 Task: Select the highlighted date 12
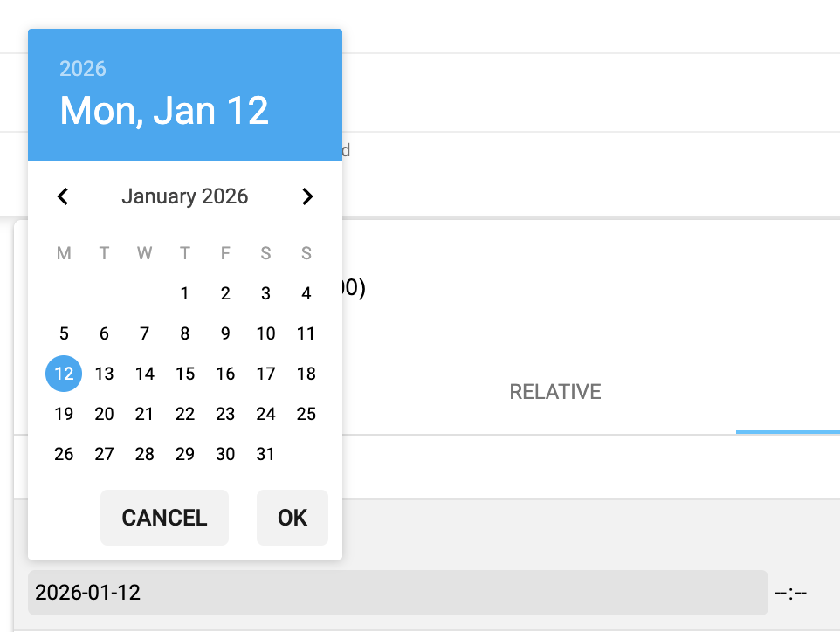pyautogui.click(x=63, y=374)
